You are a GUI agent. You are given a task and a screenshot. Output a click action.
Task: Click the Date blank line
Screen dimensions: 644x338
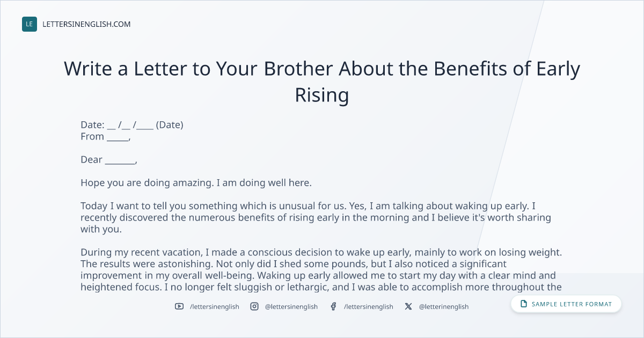click(130, 126)
